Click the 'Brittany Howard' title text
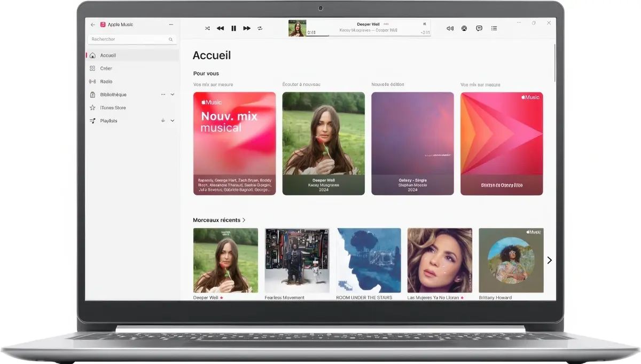The width and height of the screenshot is (641, 364). (495, 298)
